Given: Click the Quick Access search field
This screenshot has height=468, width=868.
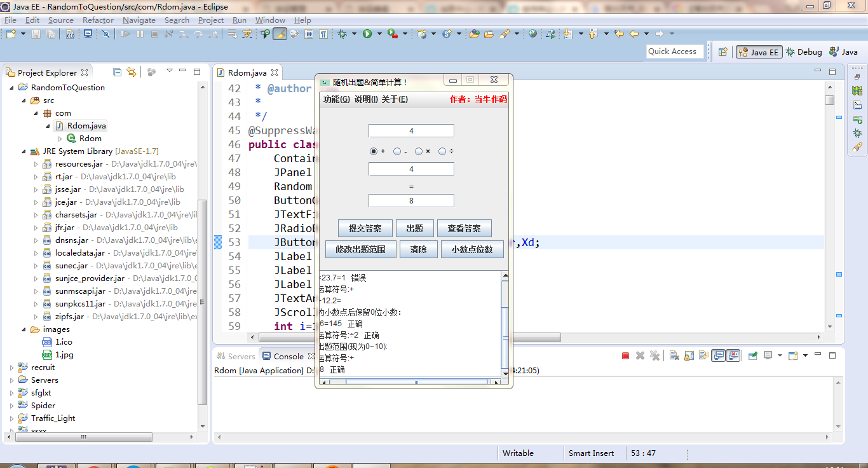Looking at the screenshot, I should coord(672,52).
